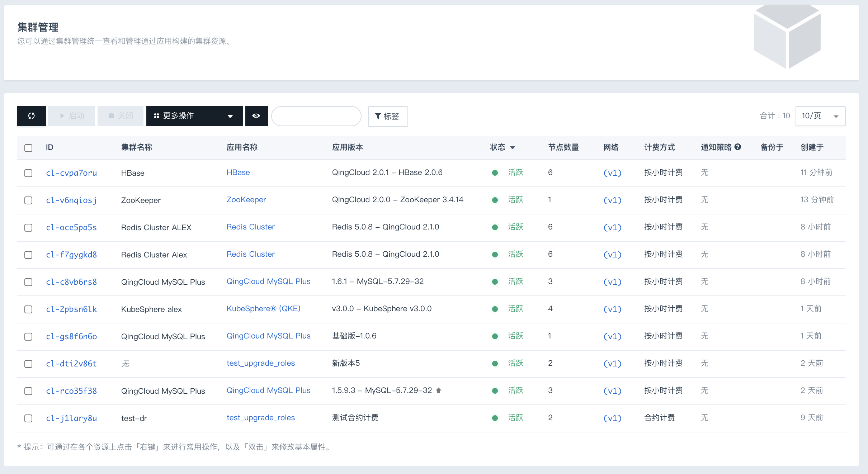The width and height of the screenshot is (868, 474).
Task: Open cluster ID cl-dti2v86t
Action: [x=71, y=364]
